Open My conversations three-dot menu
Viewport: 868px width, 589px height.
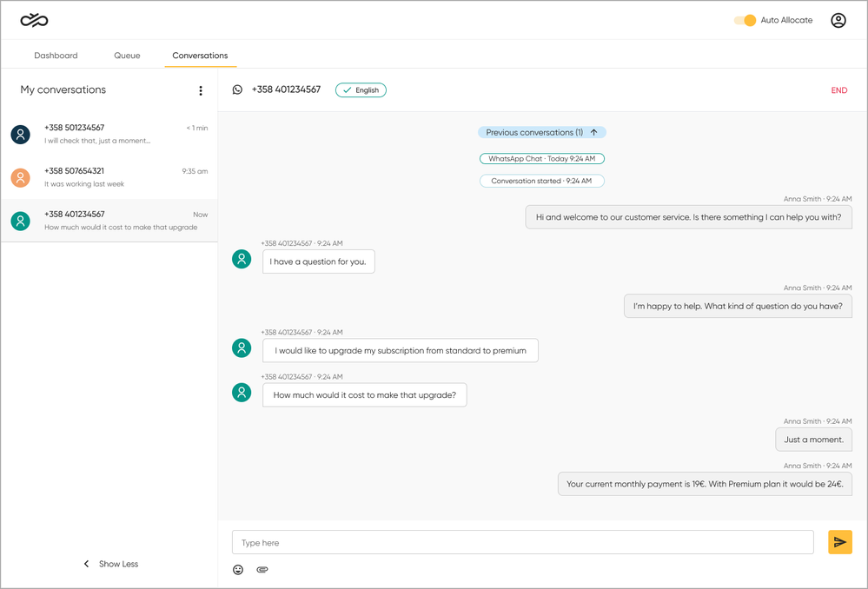coord(201,90)
